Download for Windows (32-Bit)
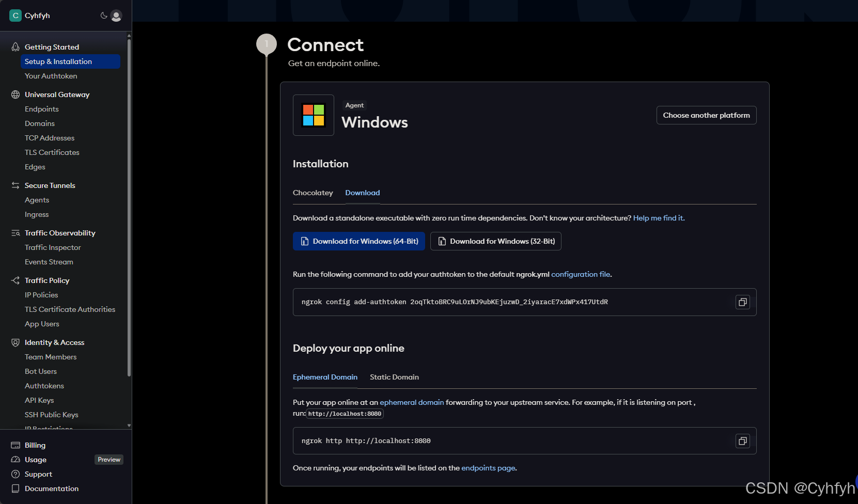 (496, 241)
